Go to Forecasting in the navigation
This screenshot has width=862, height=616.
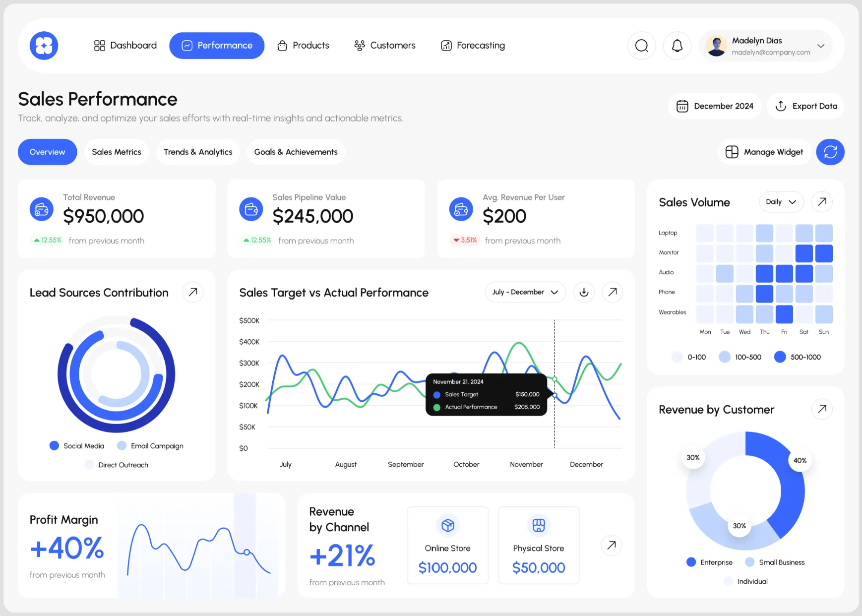click(x=473, y=46)
